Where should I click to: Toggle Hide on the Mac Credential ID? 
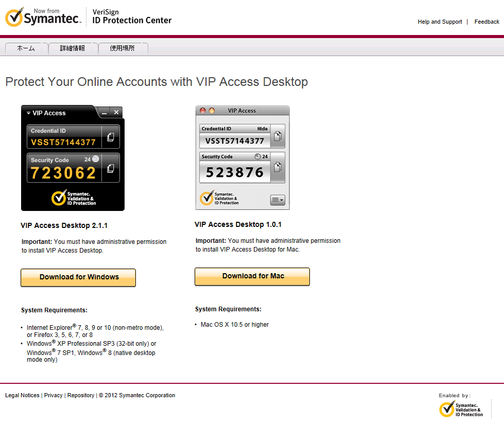(263, 129)
